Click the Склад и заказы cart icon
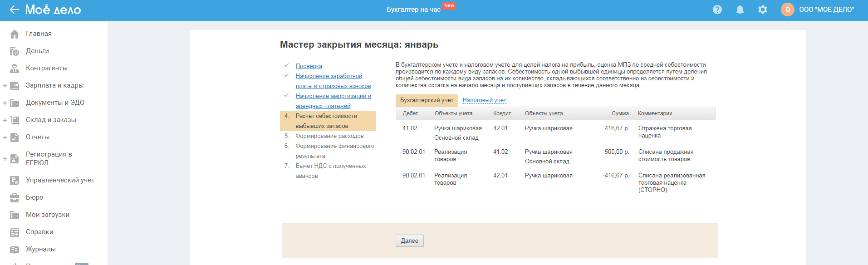Viewport: 868px width, 265px height. click(x=15, y=120)
